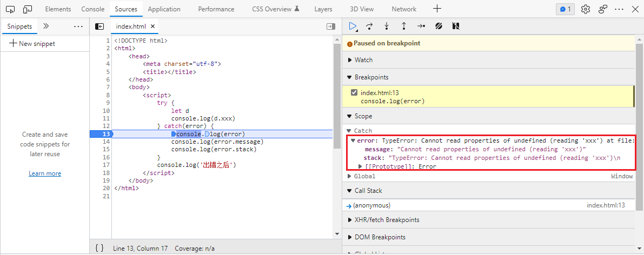Hide the navigator sidebar icon
Image resolution: width=644 pixels, height=255 pixels.
click(x=99, y=26)
